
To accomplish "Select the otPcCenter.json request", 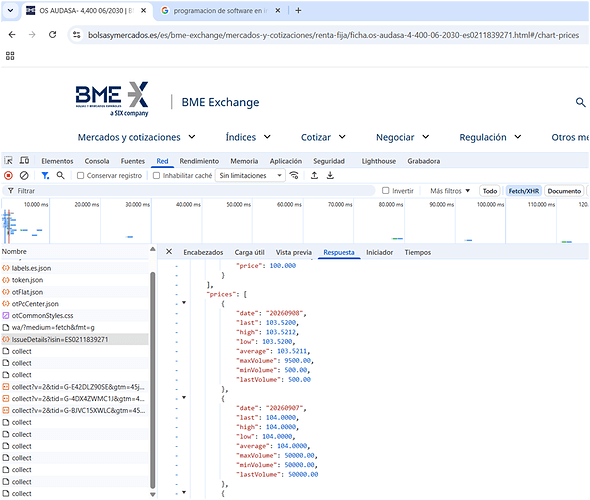I will [75, 304].
